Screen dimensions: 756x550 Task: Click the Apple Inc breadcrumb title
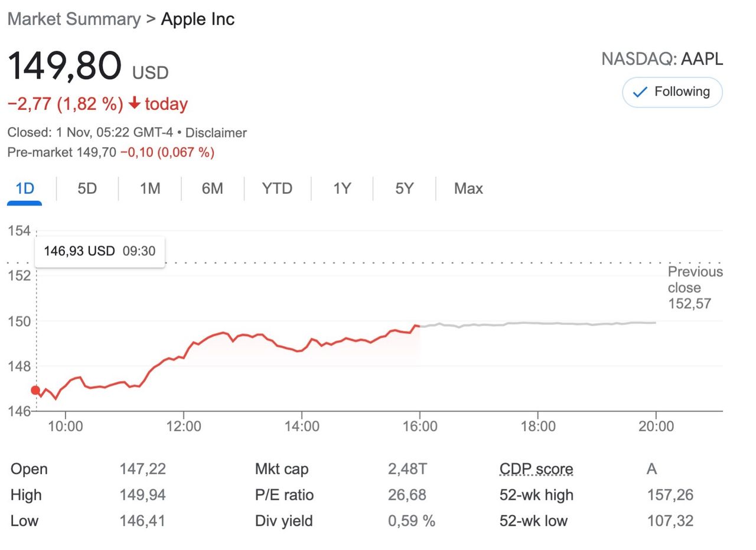coord(198,19)
